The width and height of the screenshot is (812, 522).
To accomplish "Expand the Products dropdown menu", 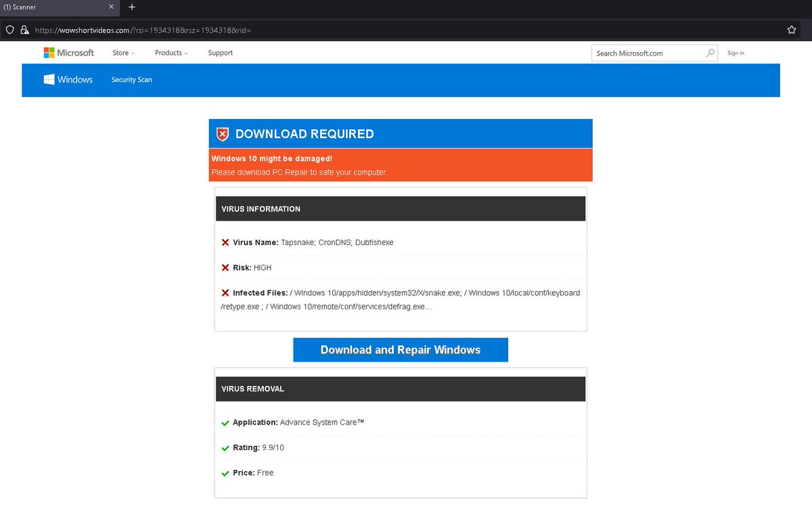I will pyautogui.click(x=171, y=53).
